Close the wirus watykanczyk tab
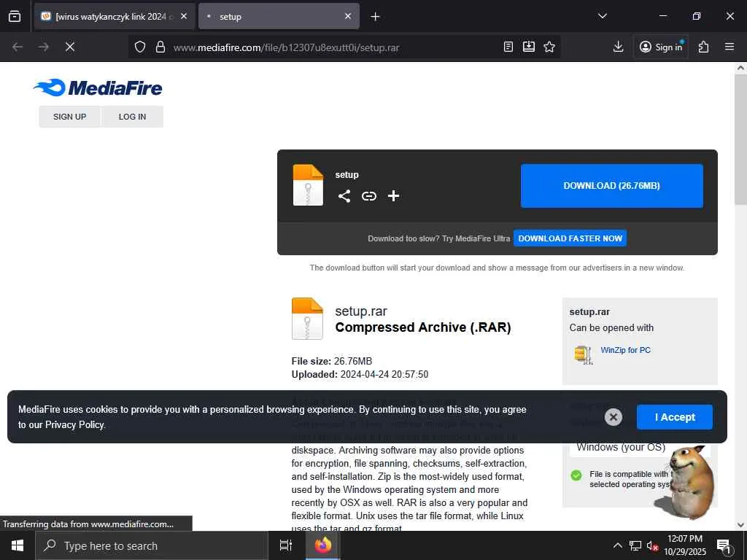747x560 pixels. [184, 16]
